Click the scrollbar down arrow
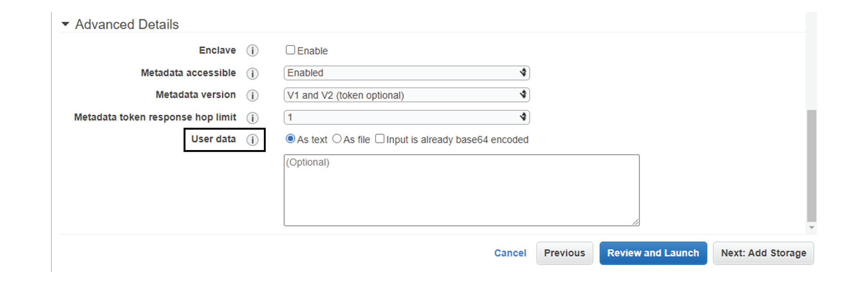The image size is (868, 284). (812, 228)
